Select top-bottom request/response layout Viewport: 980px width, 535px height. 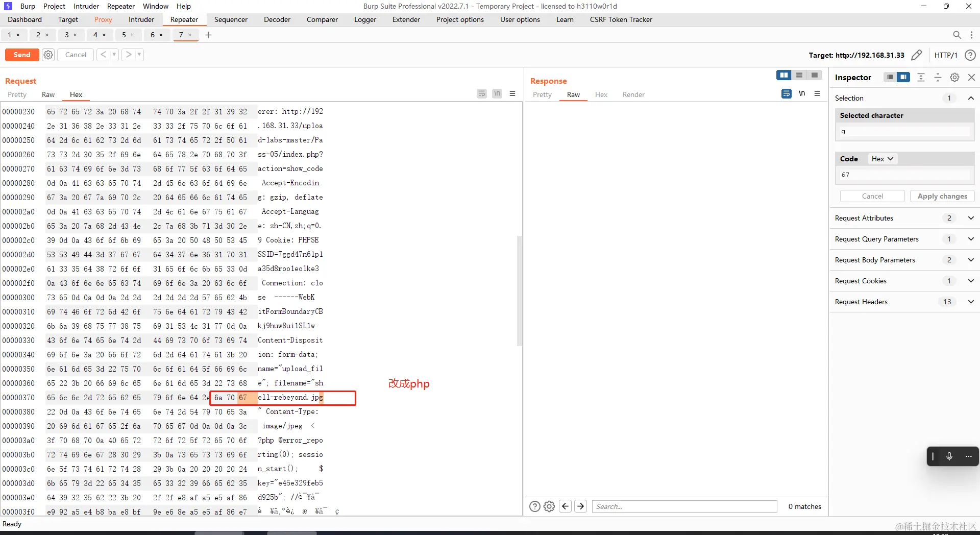coord(799,76)
